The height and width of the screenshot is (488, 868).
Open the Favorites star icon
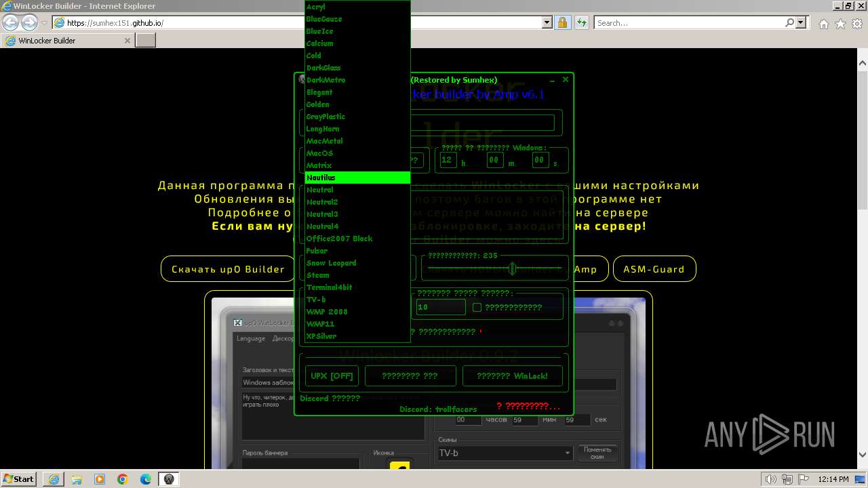click(840, 24)
